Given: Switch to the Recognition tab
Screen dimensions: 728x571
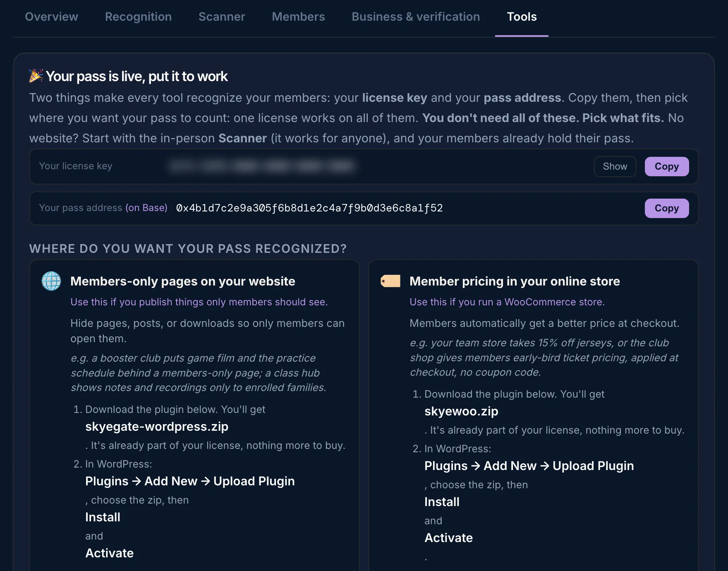Looking at the screenshot, I should click(x=138, y=17).
